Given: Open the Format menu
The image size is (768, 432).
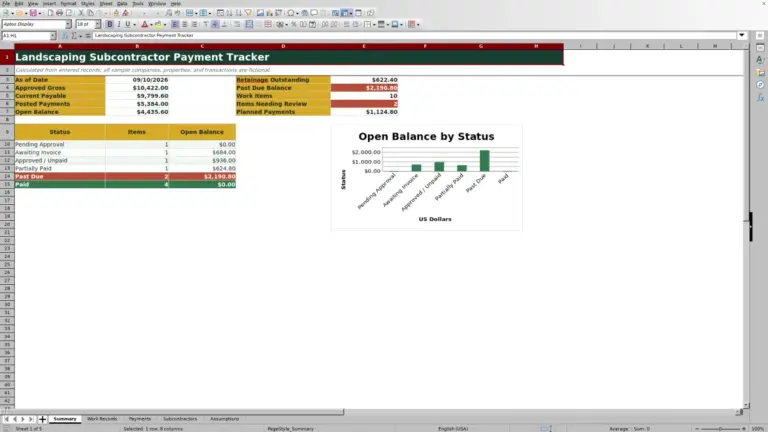Looking at the screenshot, I should click(x=68, y=3).
